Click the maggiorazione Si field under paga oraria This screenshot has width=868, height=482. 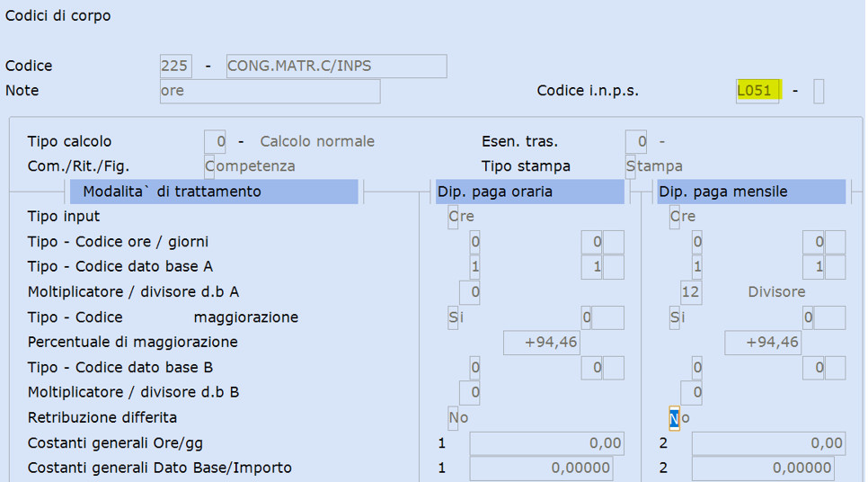[453, 317]
